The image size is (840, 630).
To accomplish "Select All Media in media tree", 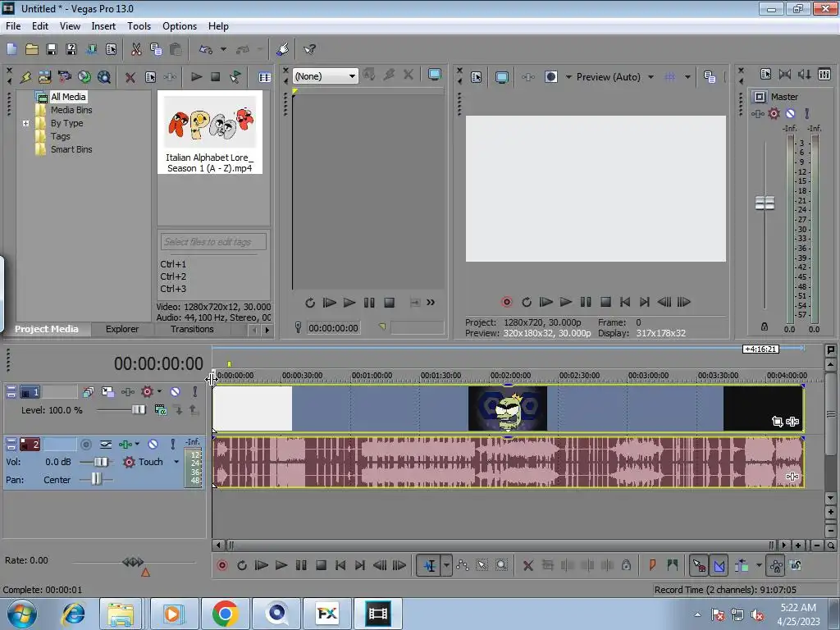I will [68, 97].
